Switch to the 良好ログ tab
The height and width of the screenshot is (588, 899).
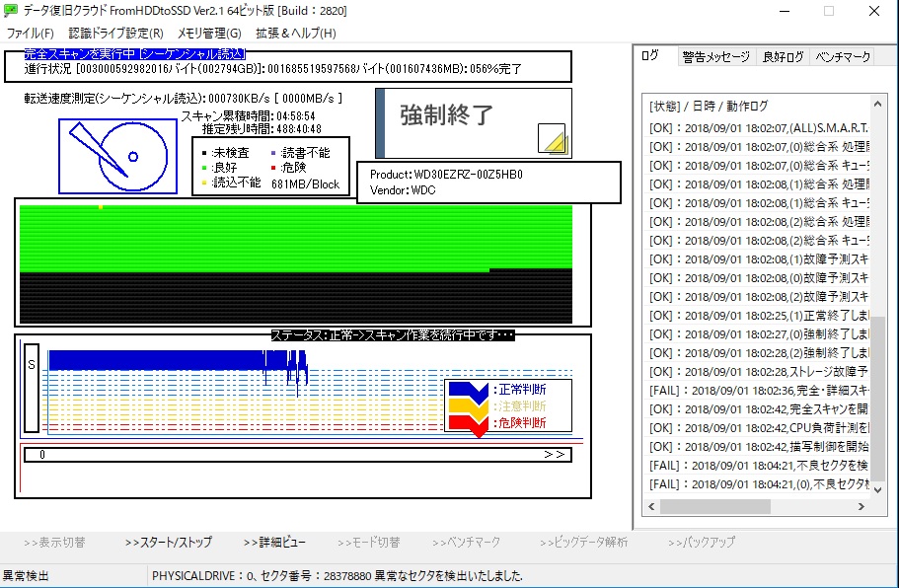[783, 57]
